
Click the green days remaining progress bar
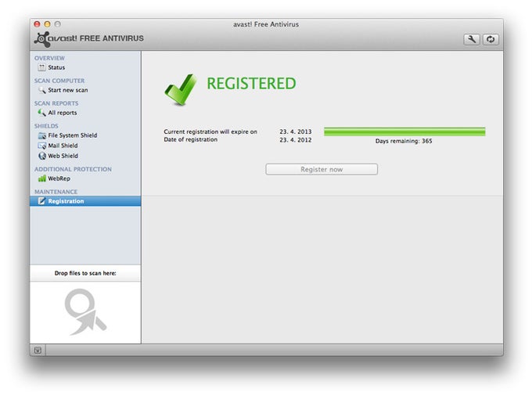click(404, 131)
